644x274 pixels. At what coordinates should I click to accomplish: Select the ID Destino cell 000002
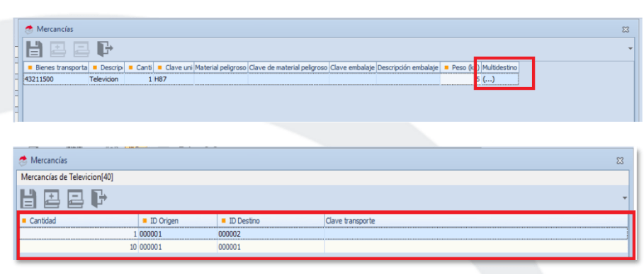point(271,234)
